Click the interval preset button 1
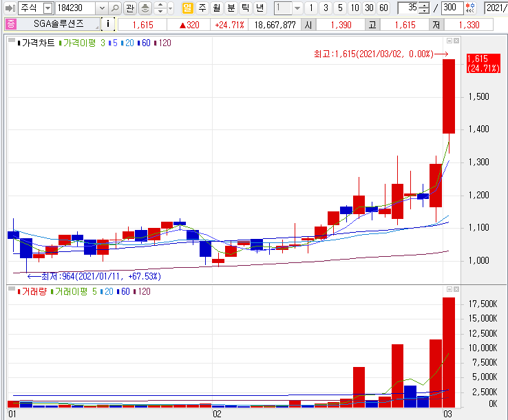 point(311,8)
